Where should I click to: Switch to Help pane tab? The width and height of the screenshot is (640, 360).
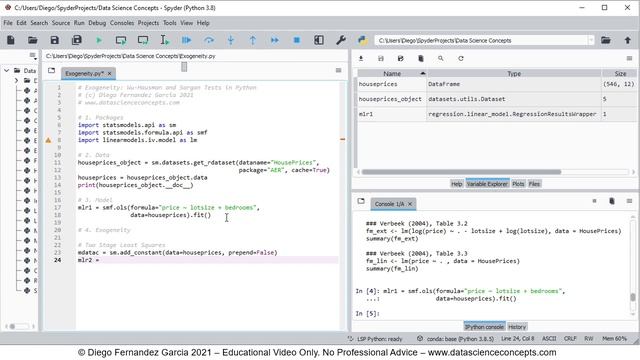pos(456,184)
